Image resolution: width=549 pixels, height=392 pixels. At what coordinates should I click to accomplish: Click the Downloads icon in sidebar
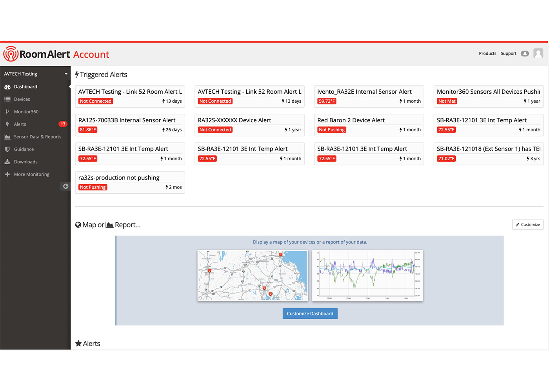pos(7,162)
